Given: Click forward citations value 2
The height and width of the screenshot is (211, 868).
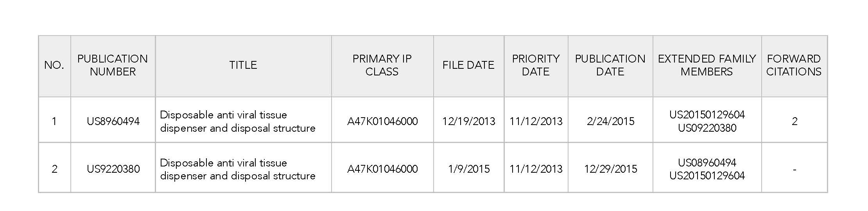Looking at the screenshot, I should coord(794,122).
